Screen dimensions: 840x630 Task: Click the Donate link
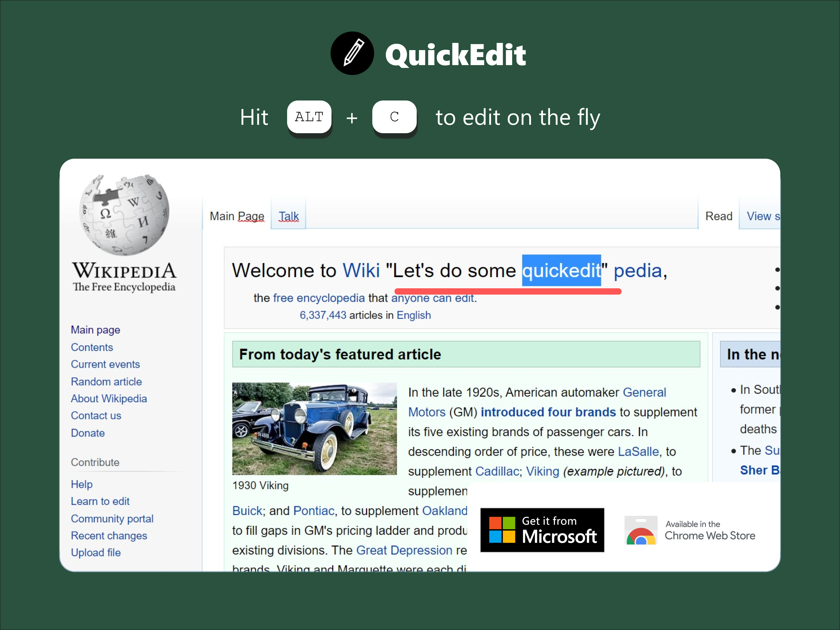click(x=88, y=433)
